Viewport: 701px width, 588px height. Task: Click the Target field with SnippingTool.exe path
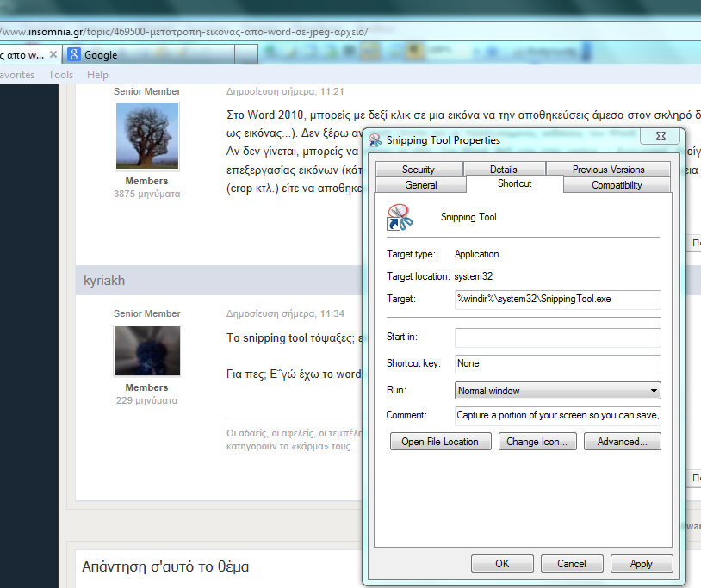pyautogui.click(x=557, y=300)
